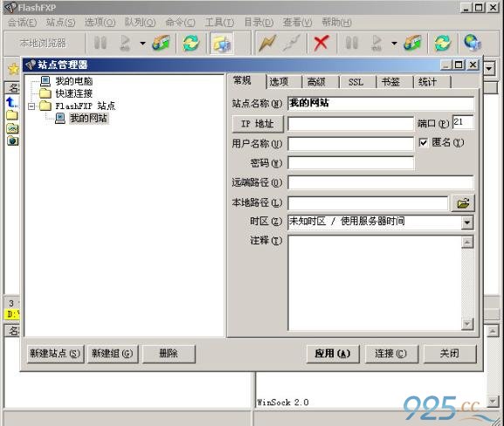Click the 本地路径 input field
The image size is (504, 426).
tap(368, 203)
